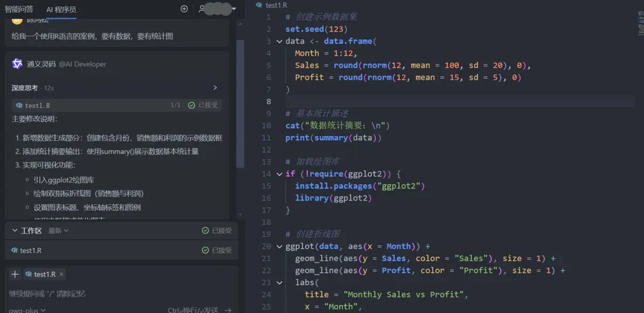Click the chat panel vertical scrollbar
The width and height of the screenshot is (644, 313).
tap(240, 103)
